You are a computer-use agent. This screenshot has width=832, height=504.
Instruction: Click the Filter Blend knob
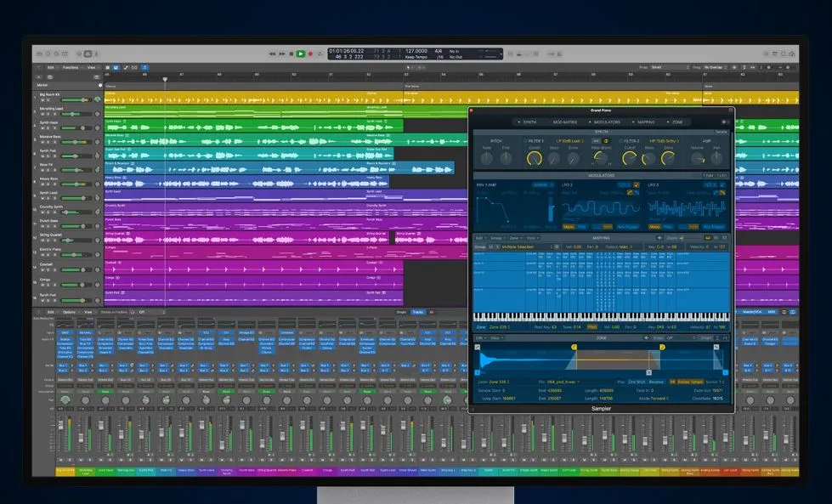pos(600,158)
